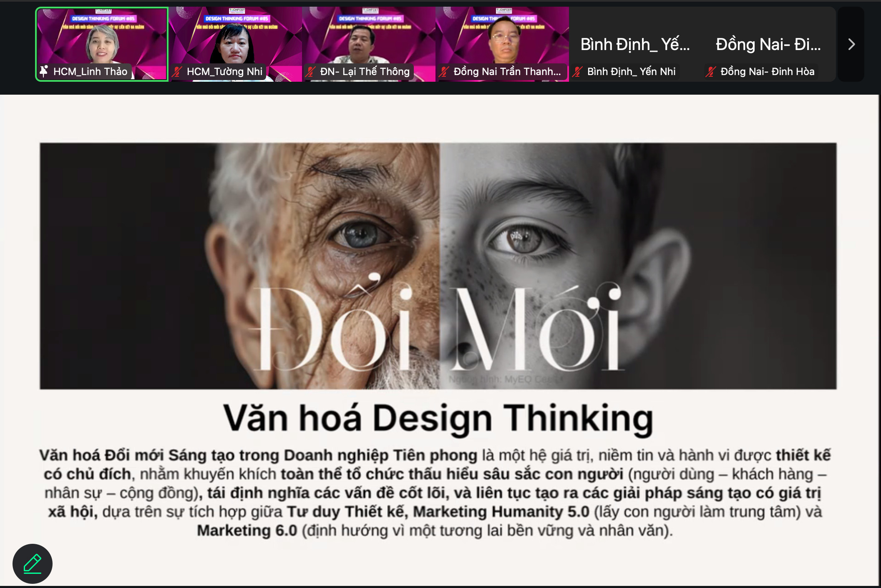This screenshot has height=588, width=881.
Task: Click muted mic icon of Đồng Nai- Đinh Hòa
Action: pyautogui.click(x=711, y=72)
